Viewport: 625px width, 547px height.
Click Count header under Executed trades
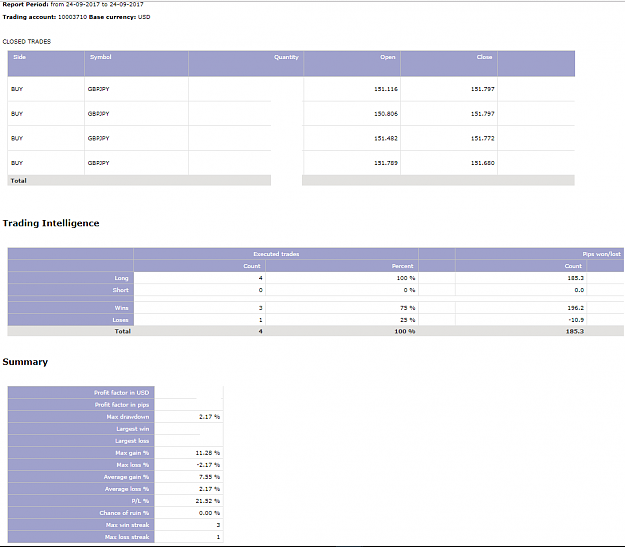point(252,266)
